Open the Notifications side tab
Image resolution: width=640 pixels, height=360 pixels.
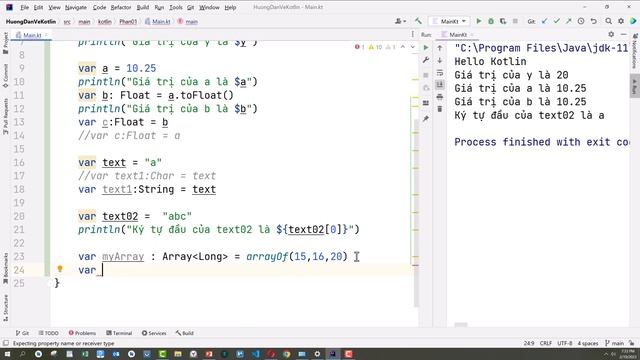(635, 51)
